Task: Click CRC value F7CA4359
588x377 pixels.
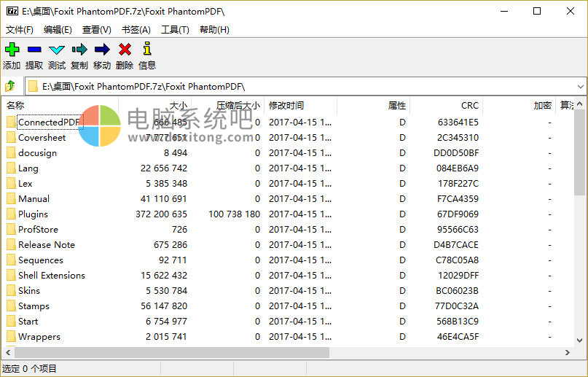Action: 458,199
